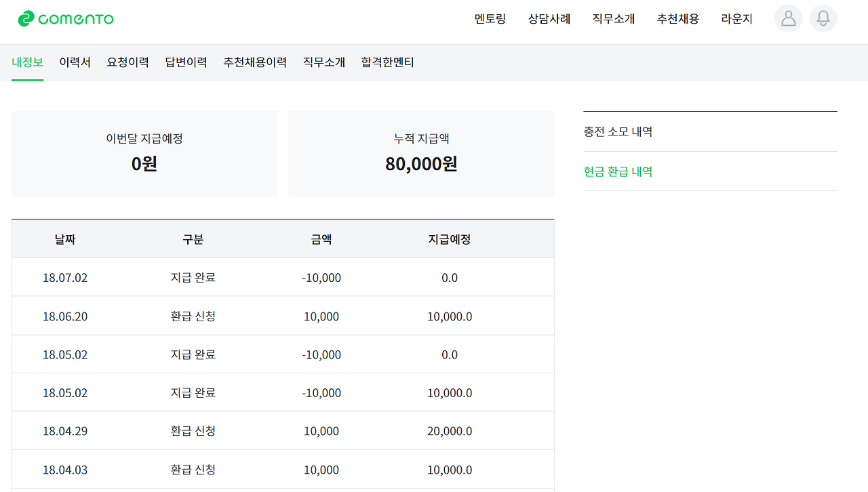Open the notifications bell icon
Screen dimensions: 868x492
tap(823, 18)
